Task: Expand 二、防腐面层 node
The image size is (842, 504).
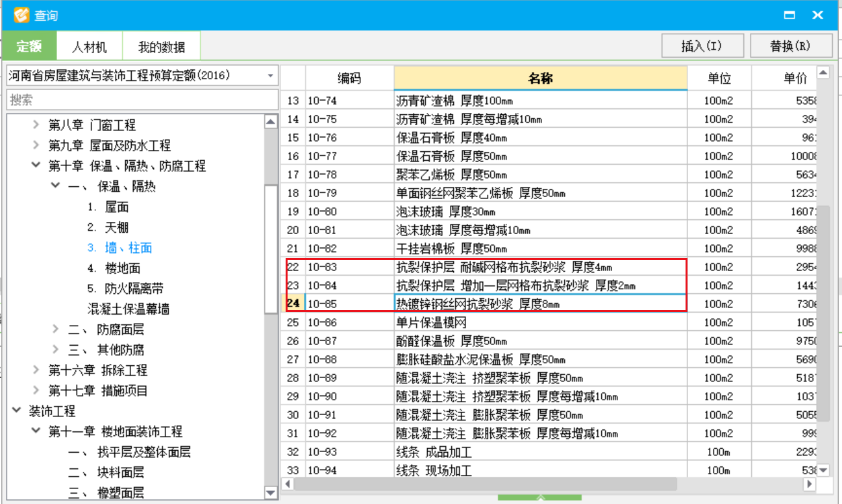Action: tap(55, 330)
